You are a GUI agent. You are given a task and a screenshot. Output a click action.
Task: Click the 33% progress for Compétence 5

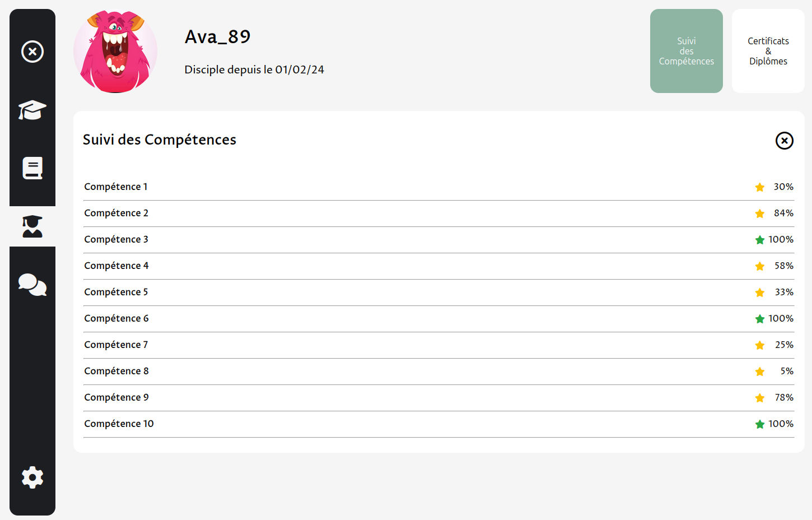784,292
